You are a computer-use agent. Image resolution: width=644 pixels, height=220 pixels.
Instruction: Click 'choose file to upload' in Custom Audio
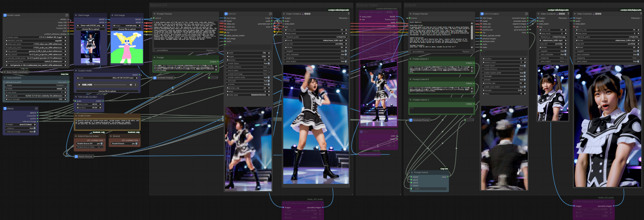pyautogui.click(x=107, y=91)
